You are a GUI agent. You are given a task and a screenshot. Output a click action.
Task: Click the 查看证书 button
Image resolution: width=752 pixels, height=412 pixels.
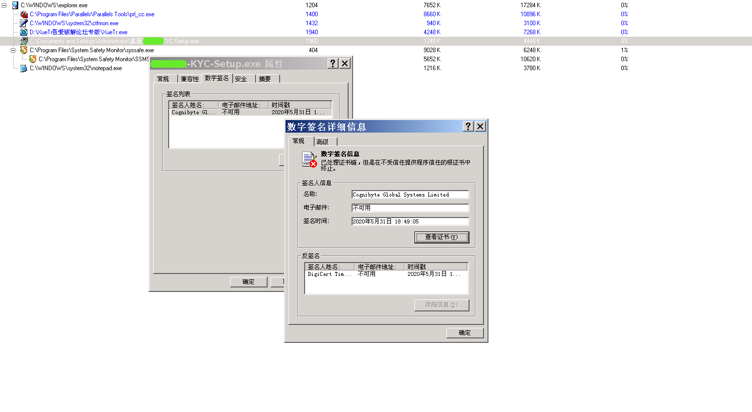coord(441,237)
